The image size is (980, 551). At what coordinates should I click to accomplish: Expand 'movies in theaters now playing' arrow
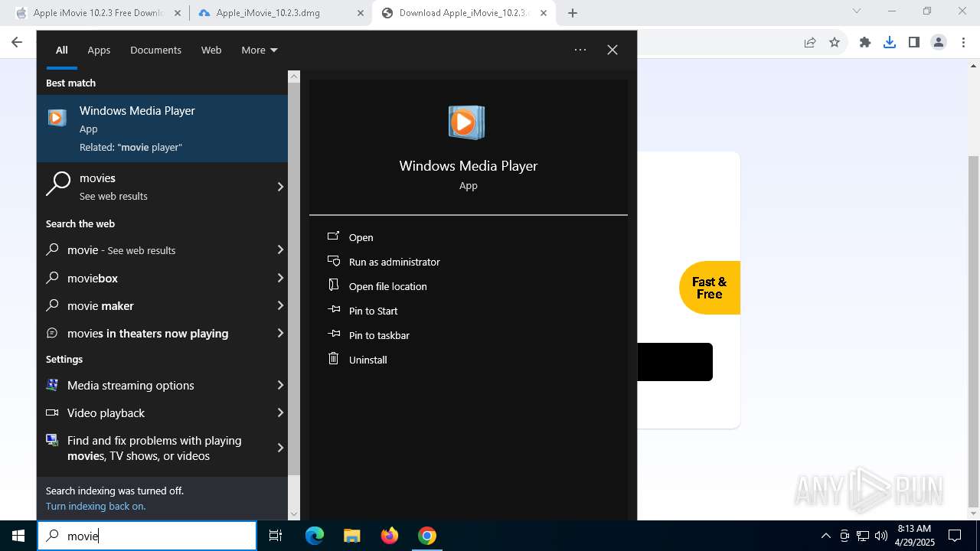(x=280, y=333)
